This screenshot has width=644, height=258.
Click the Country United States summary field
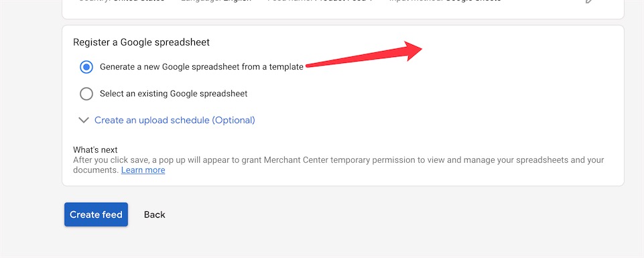(x=121, y=1)
